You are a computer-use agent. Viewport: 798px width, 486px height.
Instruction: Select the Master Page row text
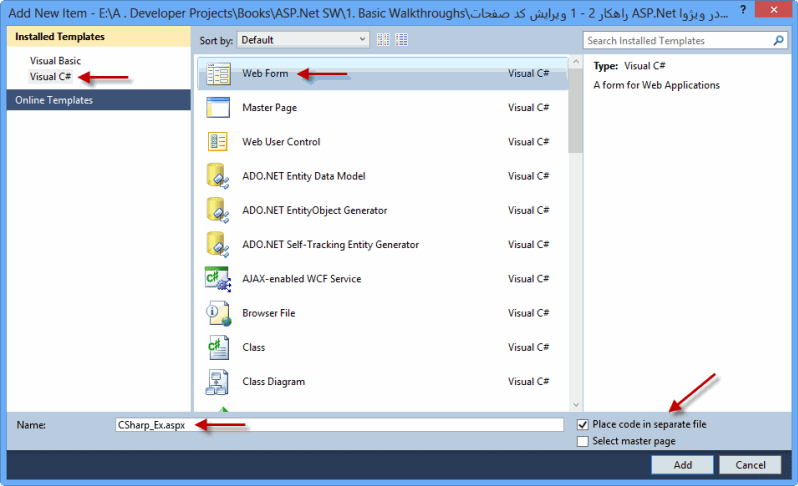pyautogui.click(x=269, y=108)
